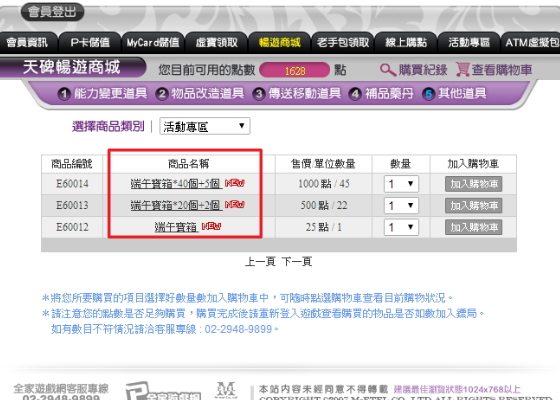This screenshot has width=560, height=400.
Task: Click the 1628 available points field
Action: pos(295,70)
